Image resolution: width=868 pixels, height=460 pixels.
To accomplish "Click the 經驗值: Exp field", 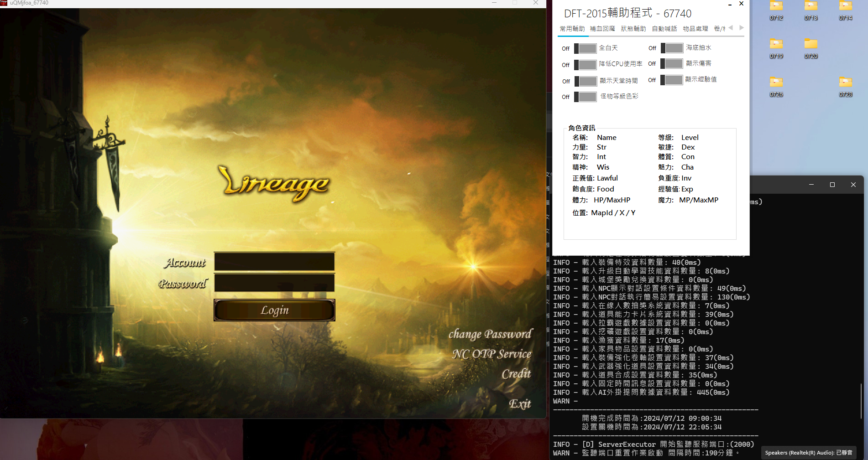I will 675,189.
